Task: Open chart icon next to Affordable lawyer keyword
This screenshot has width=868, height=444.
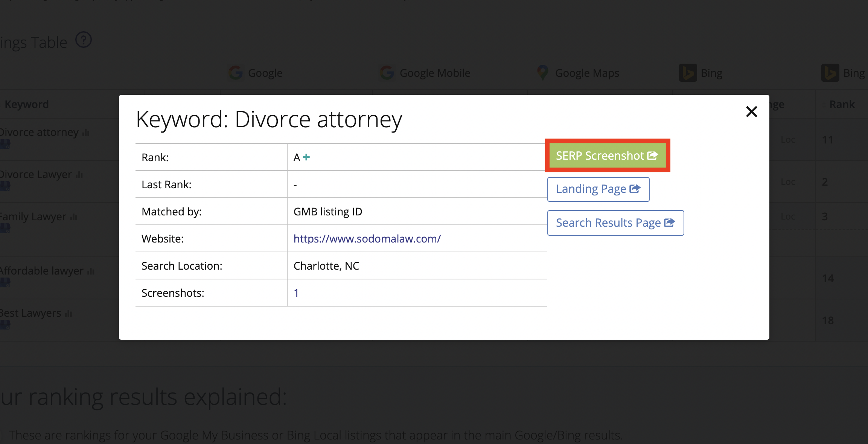Action: pyautogui.click(x=91, y=271)
